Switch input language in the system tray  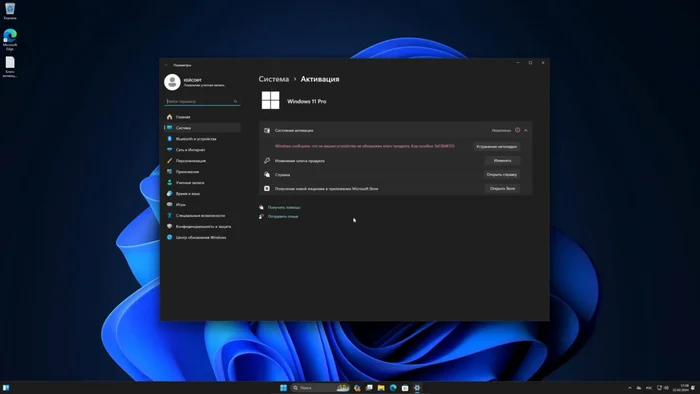coord(649,388)
